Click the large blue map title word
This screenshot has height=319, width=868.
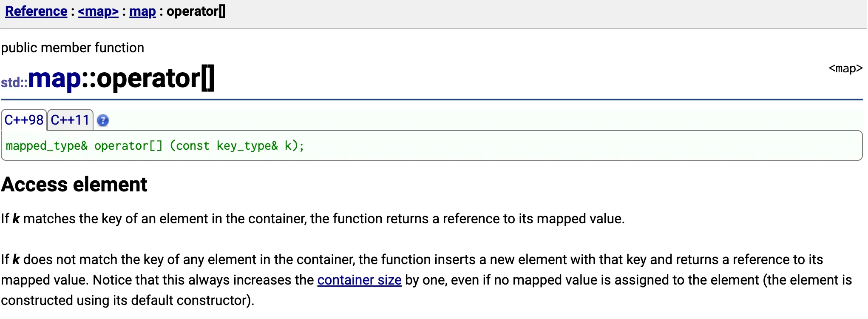point(54,79)
